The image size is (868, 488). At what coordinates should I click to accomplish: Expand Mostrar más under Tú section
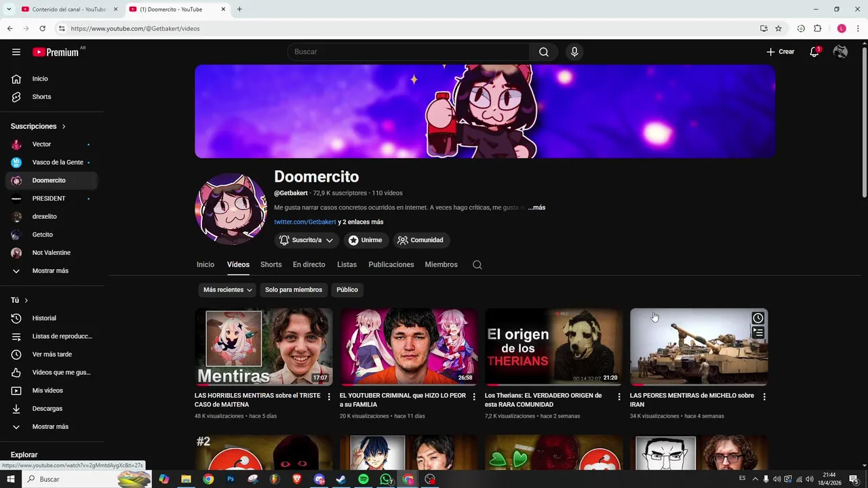[52, 427]
